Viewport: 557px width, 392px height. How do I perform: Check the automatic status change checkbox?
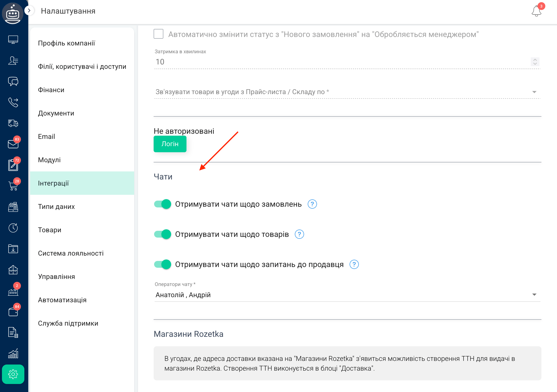click(x=158, y=34)
